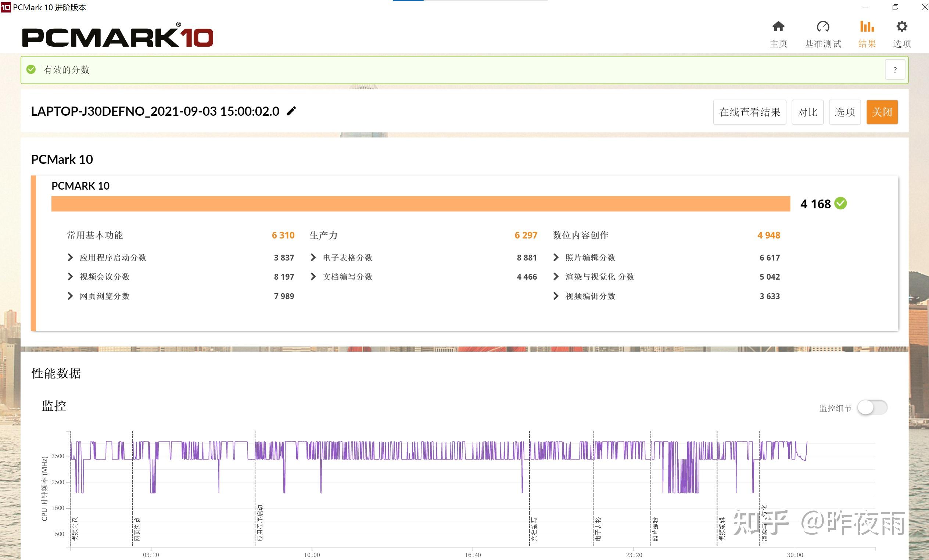This screenshot has width=929, height=560.
Task: Edit result name with pencil icon
Action: tap(291, 111)
